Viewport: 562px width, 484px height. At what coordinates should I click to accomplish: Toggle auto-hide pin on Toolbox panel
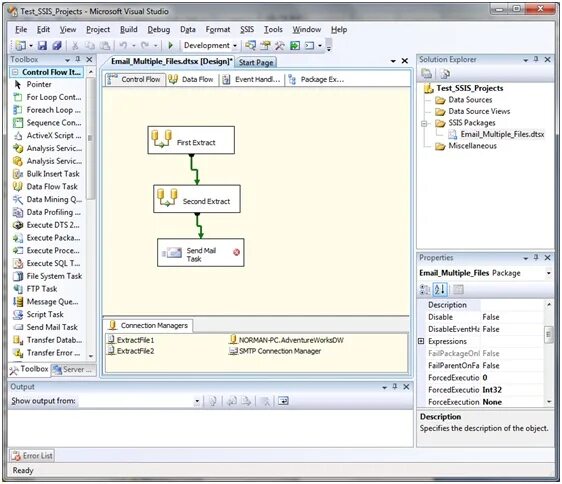tap(78, 59)
